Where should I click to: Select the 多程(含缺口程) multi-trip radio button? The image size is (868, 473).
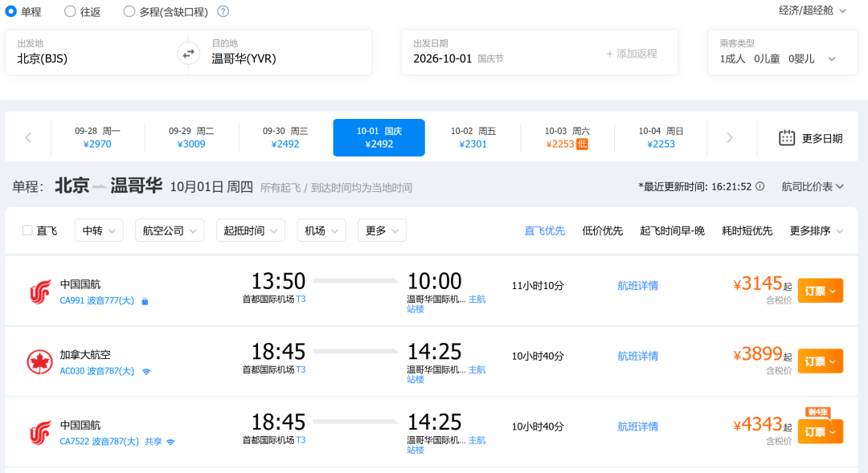(x=129, y=11)
